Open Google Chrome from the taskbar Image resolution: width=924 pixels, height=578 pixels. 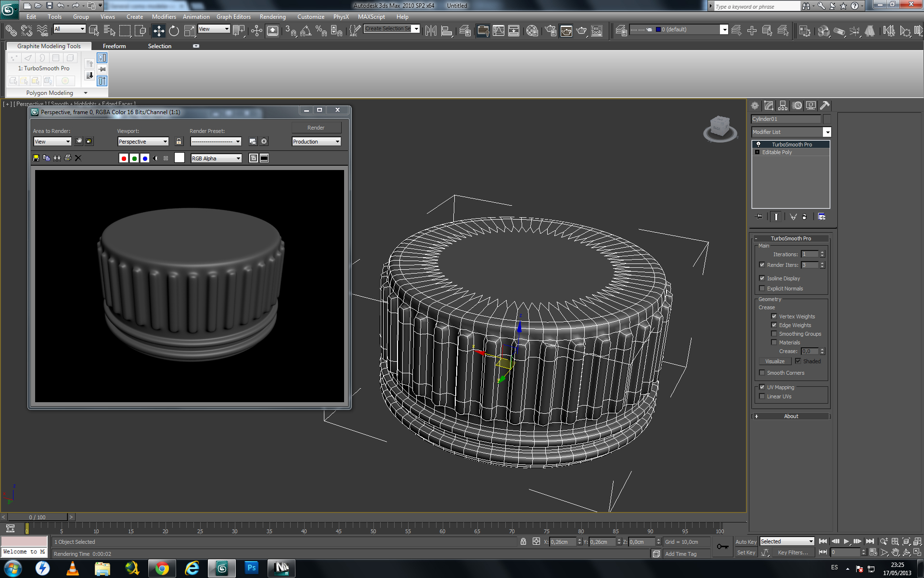162,569
